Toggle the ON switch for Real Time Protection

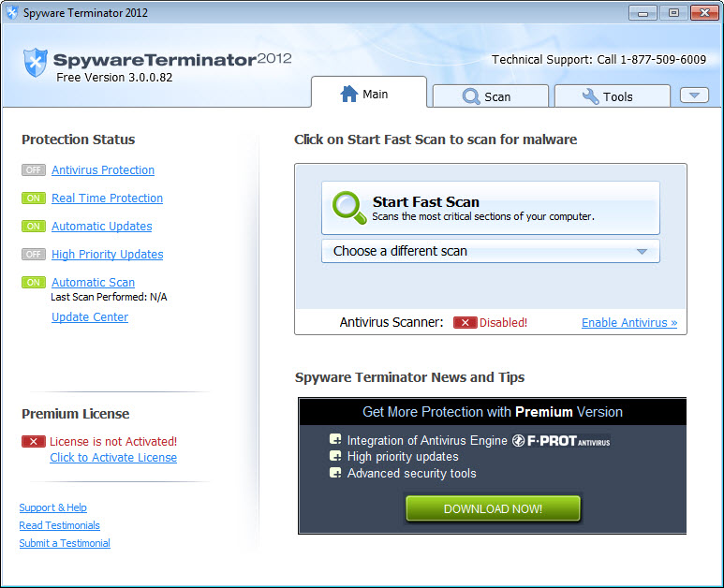coord(33,198)
